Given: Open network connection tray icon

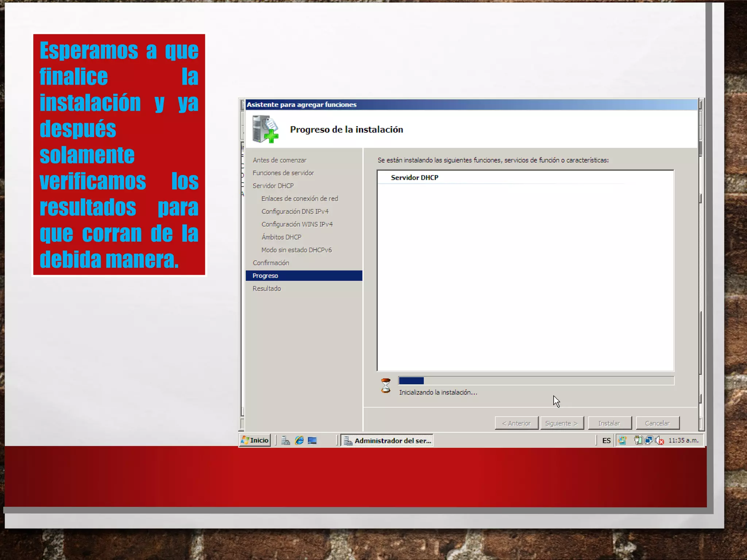Looking at the screenshot, I should pyautogui.click(x=649, y=440).
